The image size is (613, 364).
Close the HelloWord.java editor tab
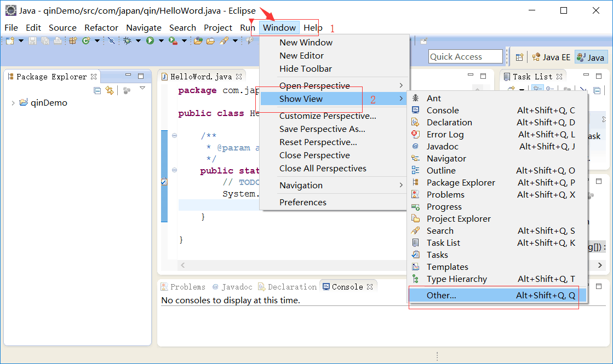[x=239, y=77]
